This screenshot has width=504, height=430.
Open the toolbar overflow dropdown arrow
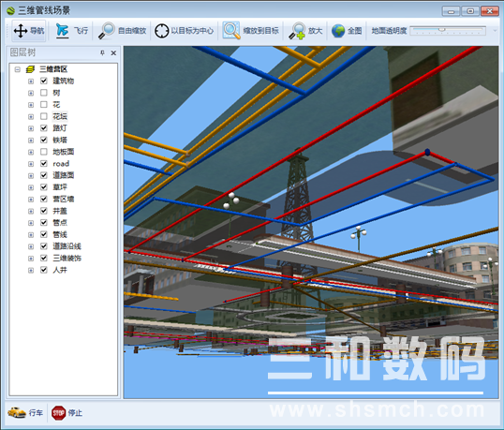pos(495,31)
